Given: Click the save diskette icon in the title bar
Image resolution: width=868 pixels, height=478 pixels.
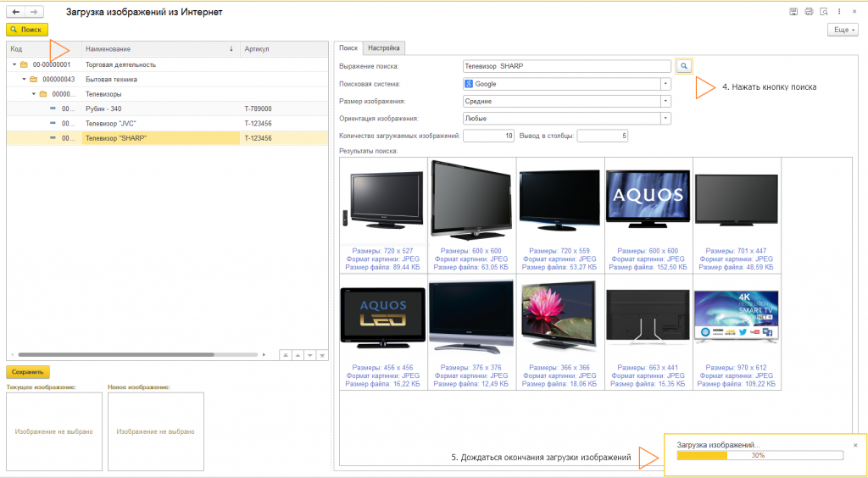Looking at the screenshot, I should [793, 12].
